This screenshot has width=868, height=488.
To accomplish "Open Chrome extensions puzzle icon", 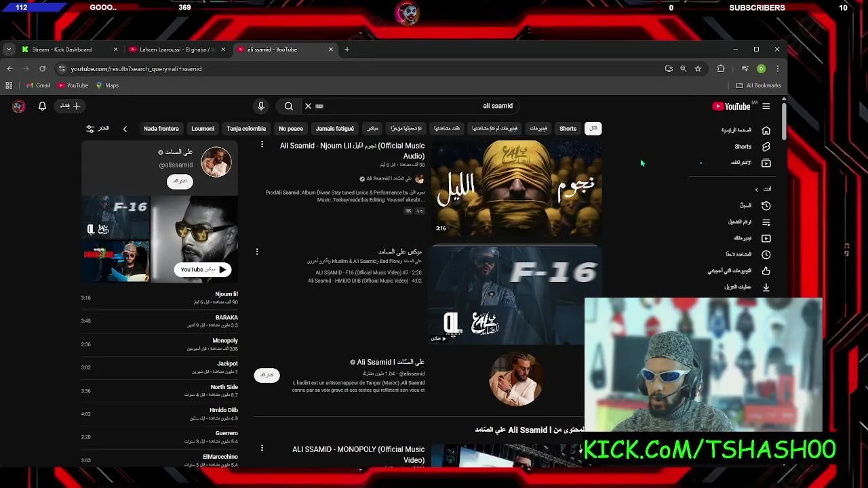I will point(721,68).
